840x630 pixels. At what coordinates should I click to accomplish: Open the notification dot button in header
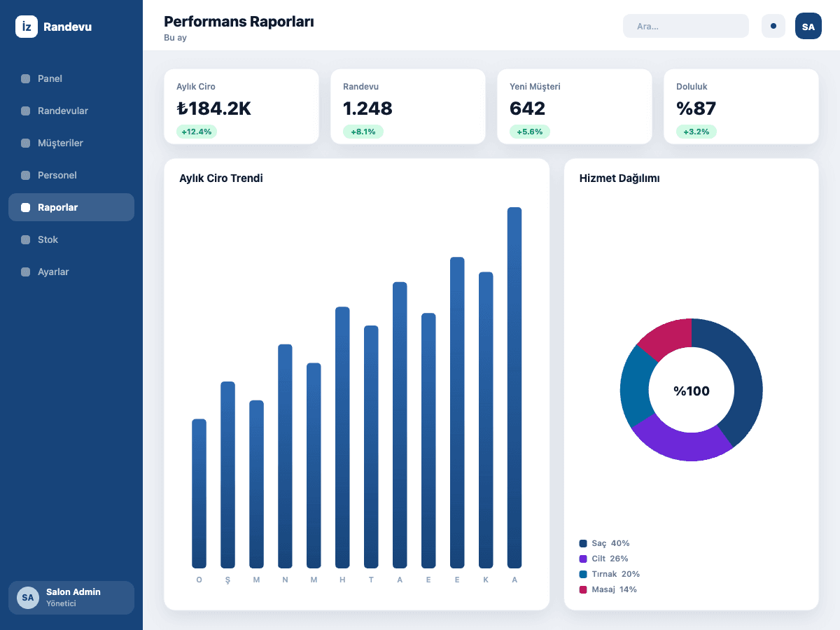tap(773, 26)
